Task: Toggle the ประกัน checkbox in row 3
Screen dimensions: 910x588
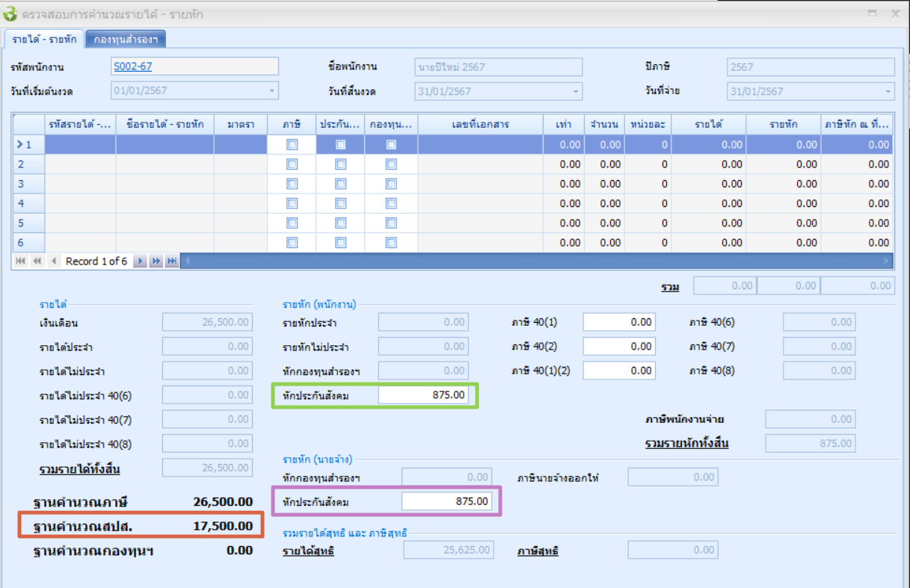Action: click(341, 184)
